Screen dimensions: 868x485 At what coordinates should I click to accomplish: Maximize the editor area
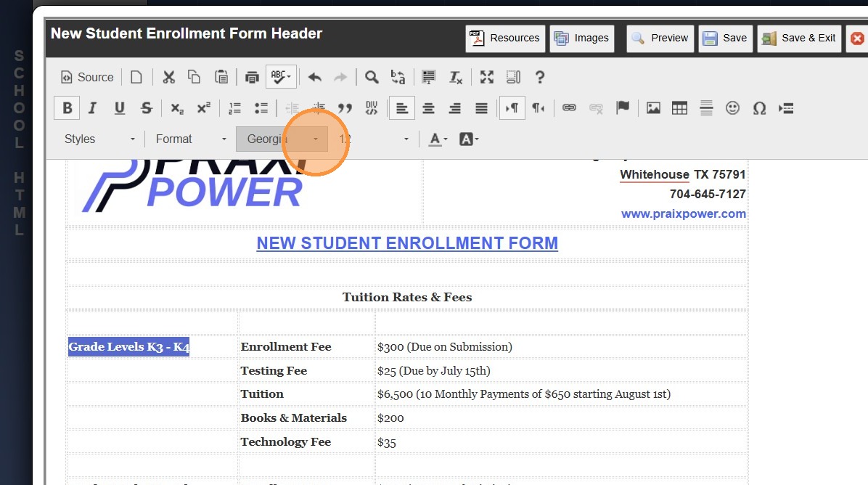click(x=486, y=77)
